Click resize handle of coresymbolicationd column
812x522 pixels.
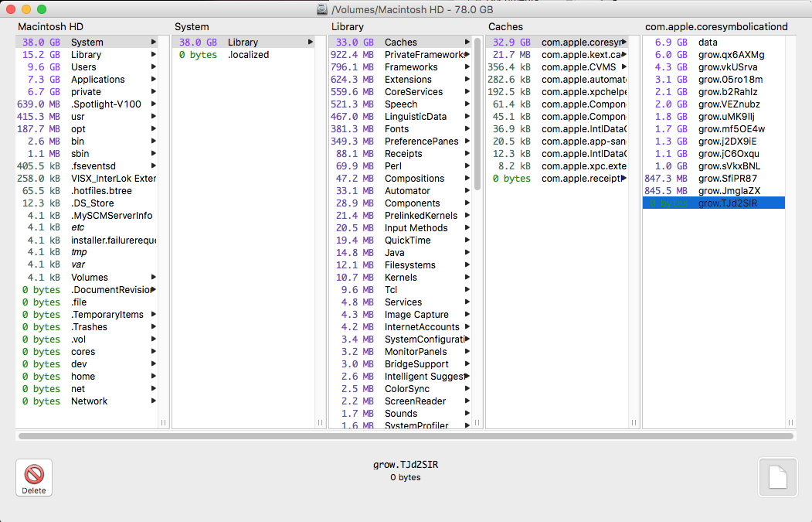click(x=791, y=422)
